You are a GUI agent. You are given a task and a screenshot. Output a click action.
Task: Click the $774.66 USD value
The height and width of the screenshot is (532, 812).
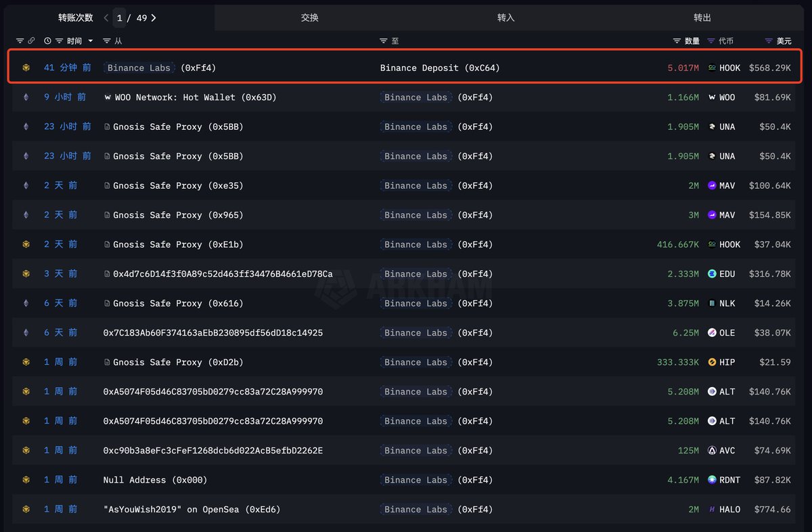point(773,509)
